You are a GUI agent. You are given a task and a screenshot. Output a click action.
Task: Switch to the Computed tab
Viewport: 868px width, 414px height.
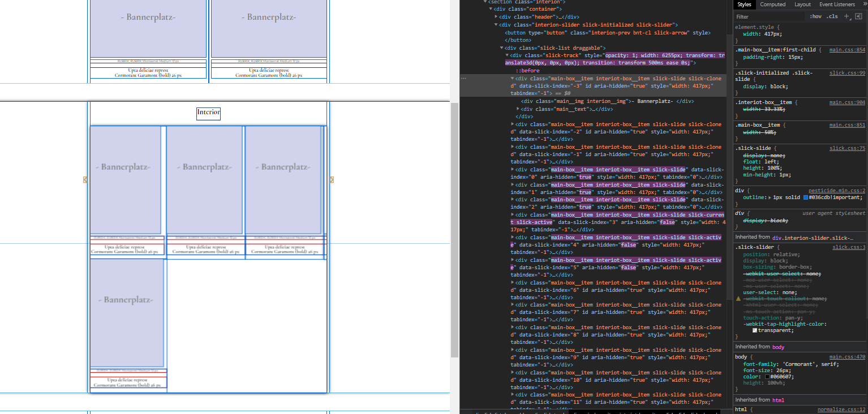(772, 5)
